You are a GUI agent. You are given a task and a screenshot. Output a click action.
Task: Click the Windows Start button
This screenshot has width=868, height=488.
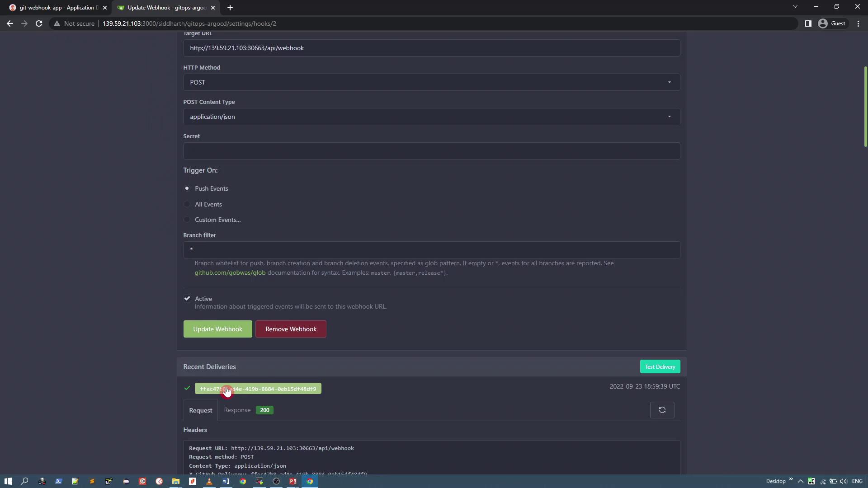pos(8,481)
